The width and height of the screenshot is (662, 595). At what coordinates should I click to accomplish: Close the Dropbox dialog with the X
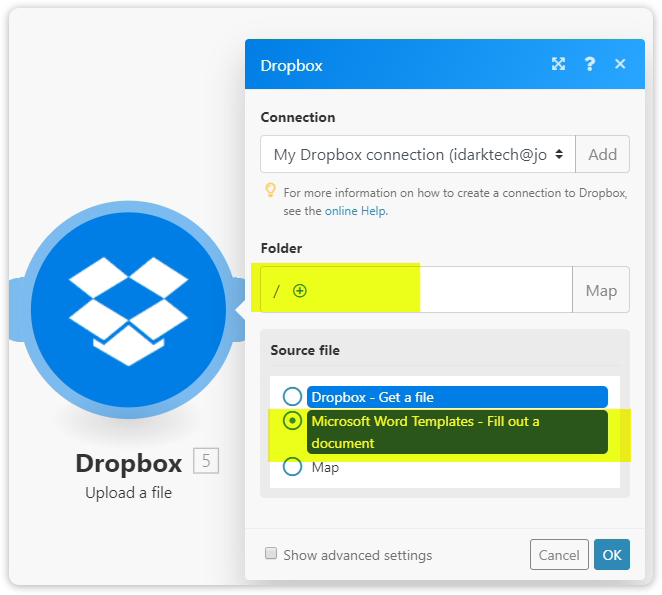click(620, 64)
